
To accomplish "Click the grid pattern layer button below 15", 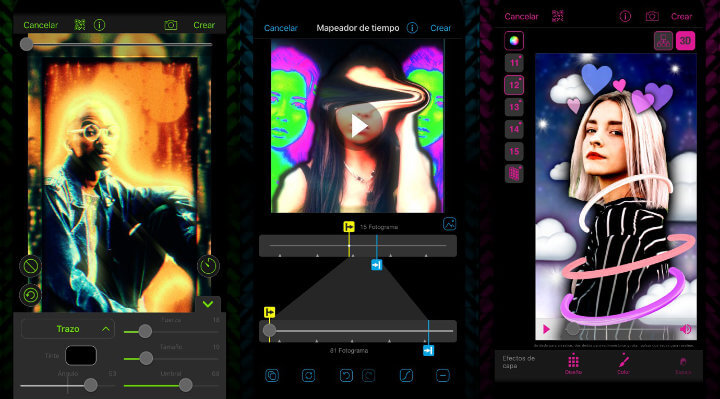I will click(x=514, y=174).
